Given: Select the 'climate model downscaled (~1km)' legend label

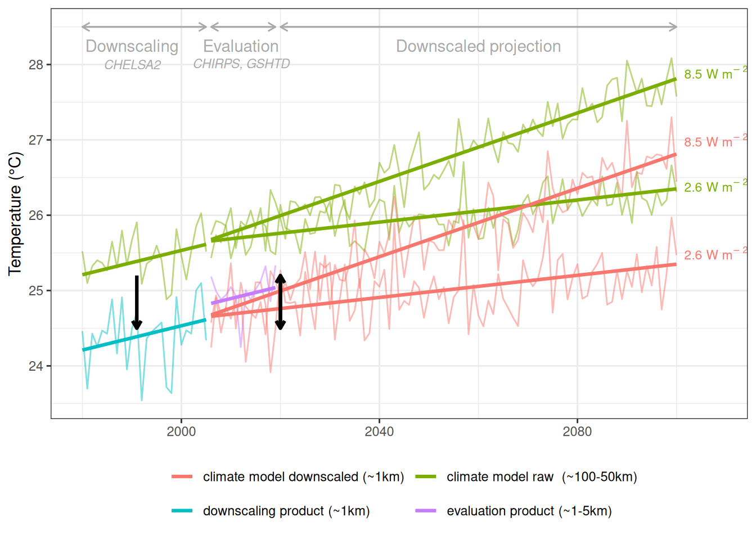Looking at the screenshot, I should coord(303,477).
